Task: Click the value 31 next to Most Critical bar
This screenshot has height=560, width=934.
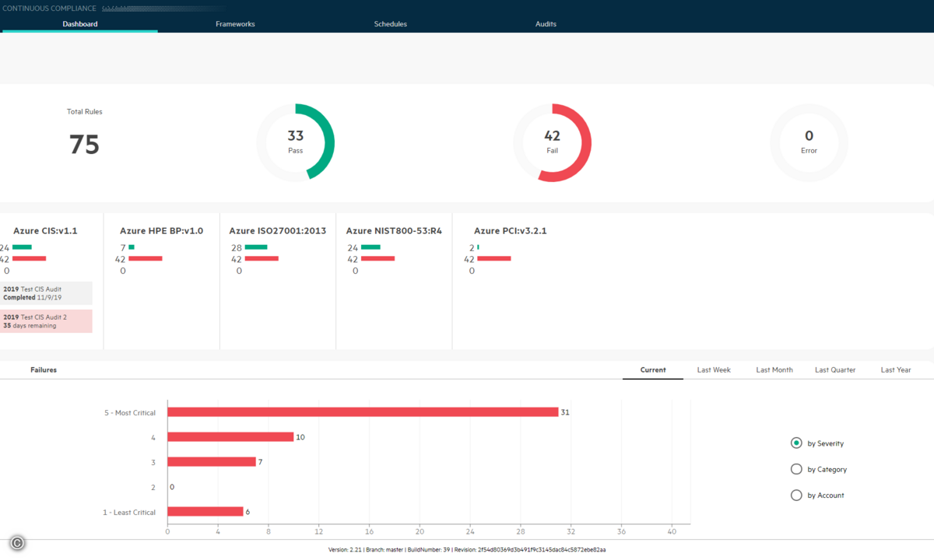Action: click(565, 412)
